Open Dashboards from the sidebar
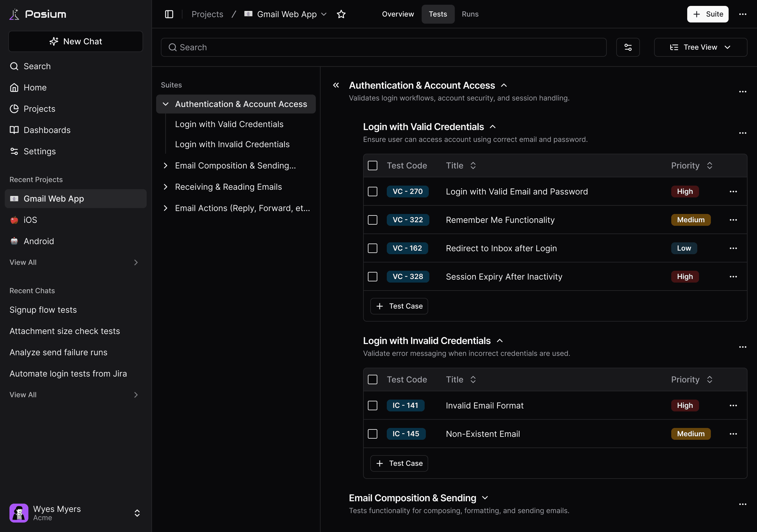The height and width of the screenshot is (532, 757). click(x=47, y=130)
